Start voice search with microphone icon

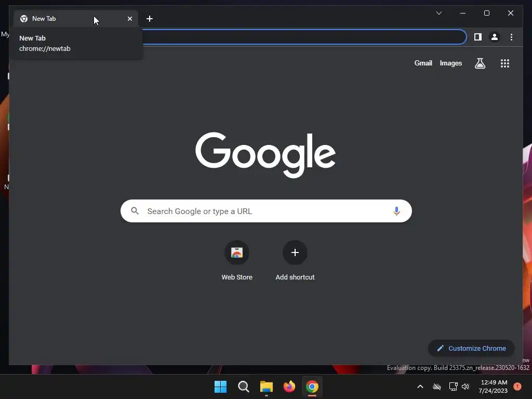(x=396, y=211)
